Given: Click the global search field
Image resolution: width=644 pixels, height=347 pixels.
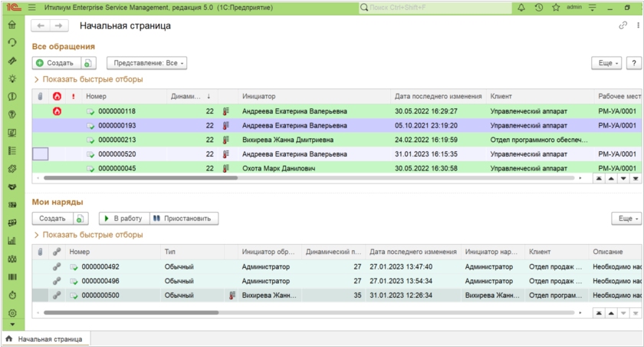Looking at the screenshot, I should tap(429, 7).
